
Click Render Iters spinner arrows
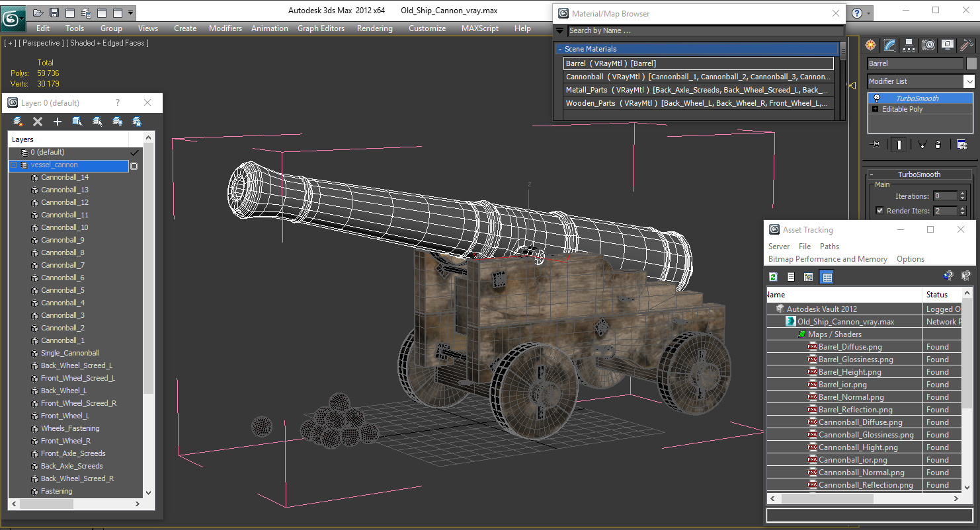point(963,211)
